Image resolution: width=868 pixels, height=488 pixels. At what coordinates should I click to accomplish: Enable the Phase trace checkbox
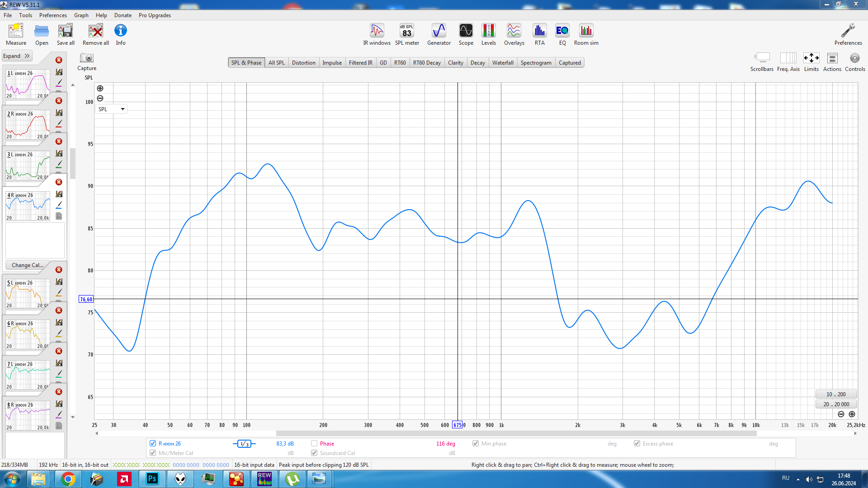(x=314, y=443)
